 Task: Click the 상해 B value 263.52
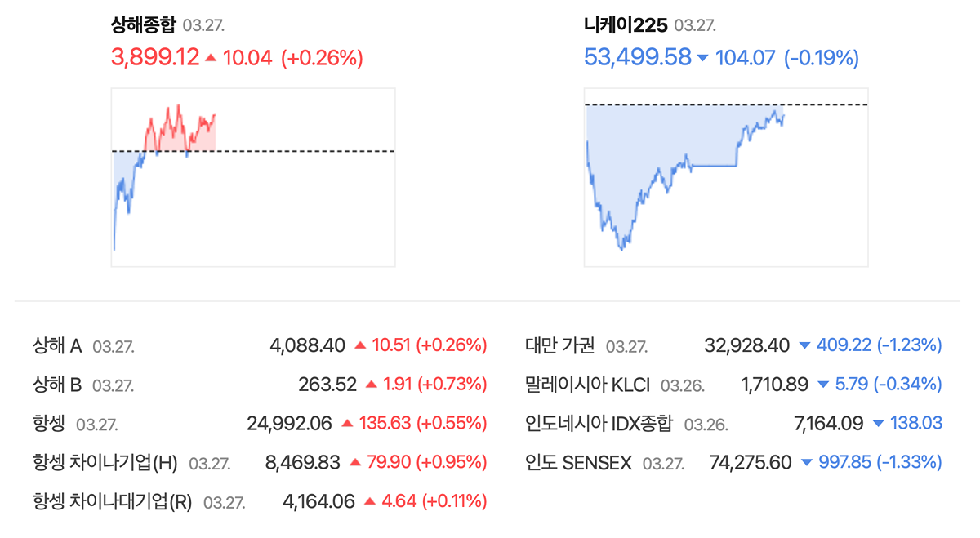[327, 385]
